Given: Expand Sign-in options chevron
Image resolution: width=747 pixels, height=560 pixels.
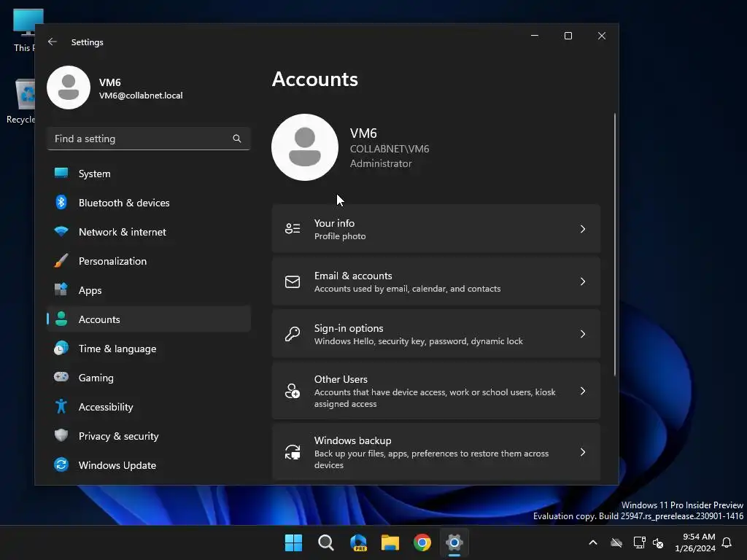Looking at the screenshot, I should coord(583,334).
